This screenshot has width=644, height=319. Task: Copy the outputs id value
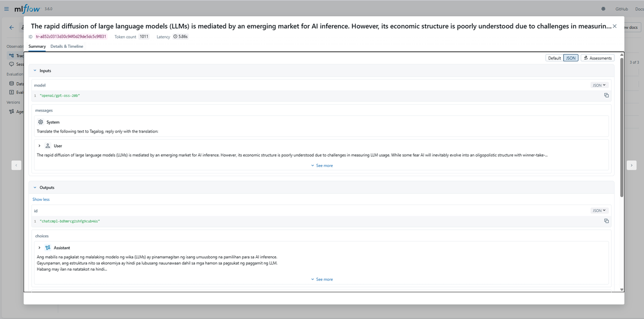coord(606,221)
